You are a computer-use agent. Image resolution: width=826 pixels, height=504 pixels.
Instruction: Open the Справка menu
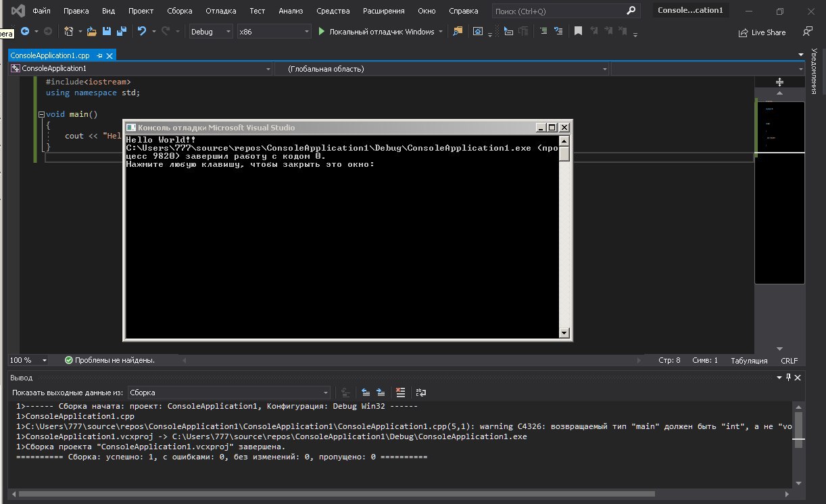[463, 11]
